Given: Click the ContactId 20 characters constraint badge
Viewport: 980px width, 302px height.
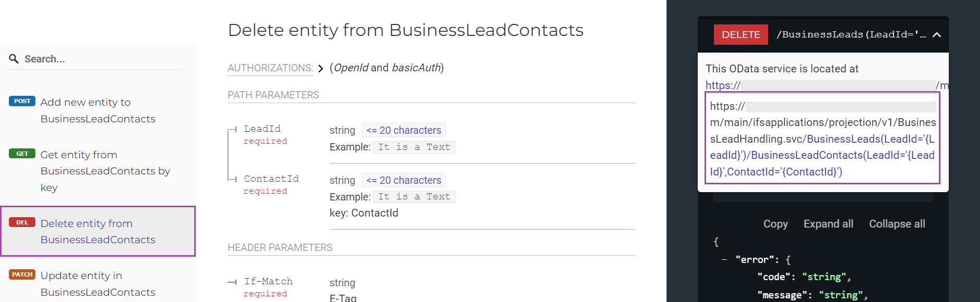Looking at the screenshot, I should pyautogui.click(x=403, y=180).
